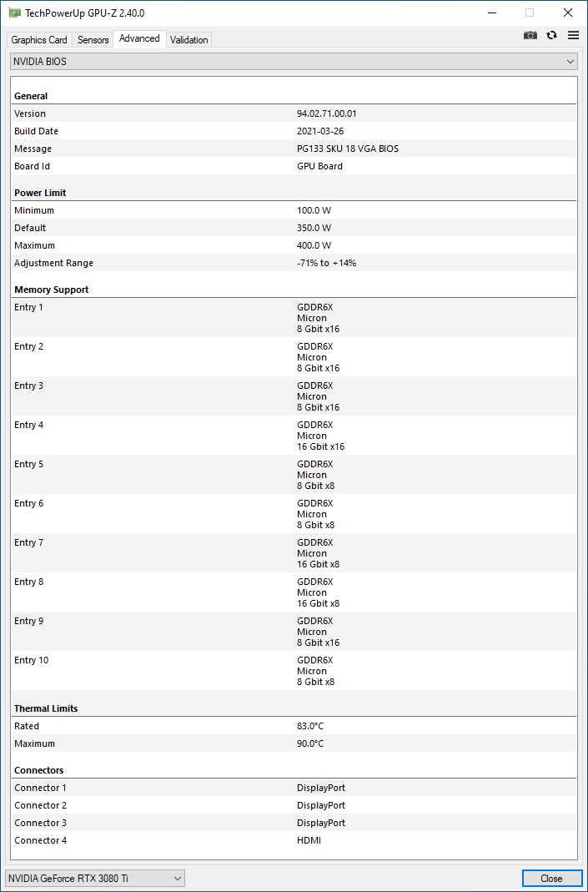Image resolution: width=588 pixels, height=892 pixels.
Task: Select the Connector 4 HDMI row
Action: point(294,840)
